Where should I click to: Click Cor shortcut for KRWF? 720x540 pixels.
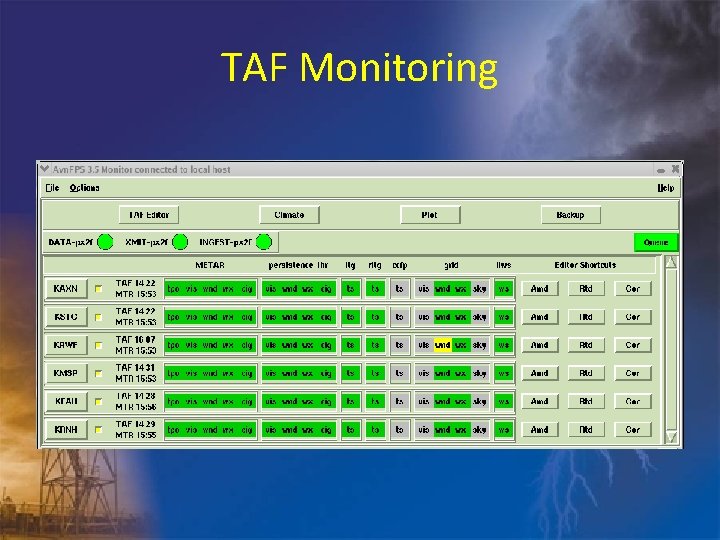tap(633, 345)
